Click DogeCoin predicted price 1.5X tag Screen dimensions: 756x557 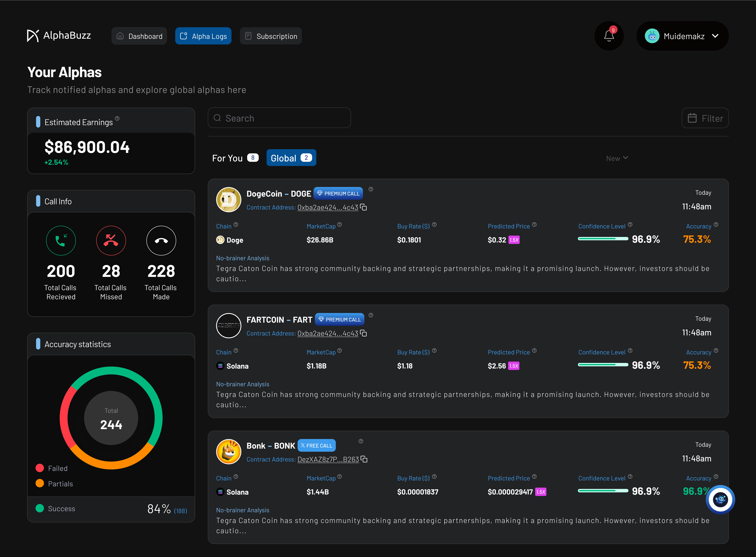pos(514,240)
